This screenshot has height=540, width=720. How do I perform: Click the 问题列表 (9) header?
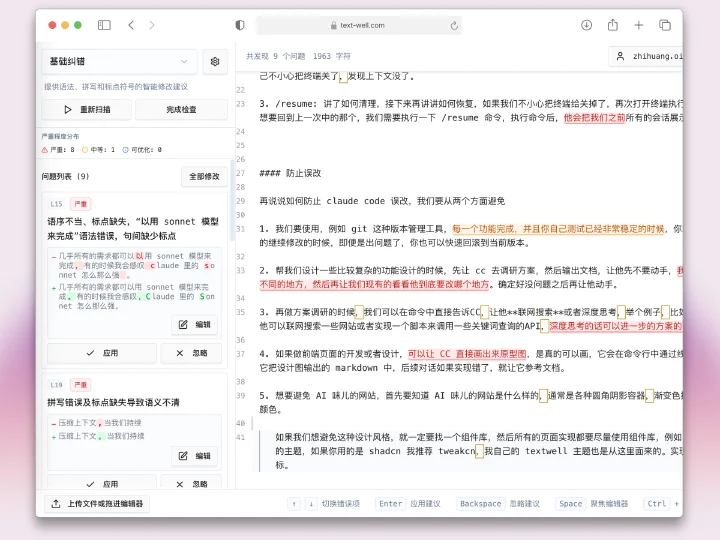pos(65,176)
